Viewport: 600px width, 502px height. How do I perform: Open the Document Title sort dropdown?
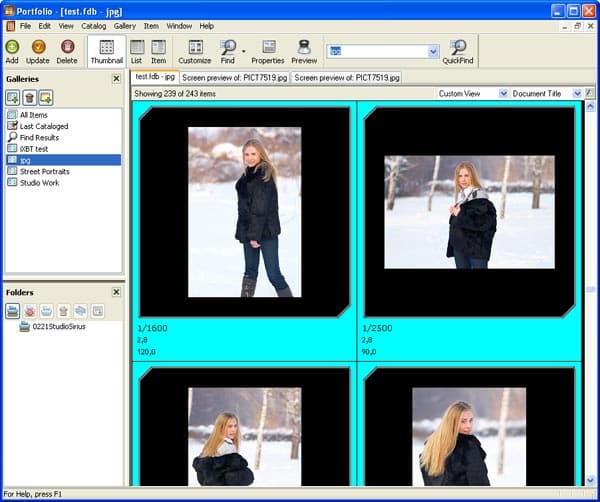[x=577, y=93]
